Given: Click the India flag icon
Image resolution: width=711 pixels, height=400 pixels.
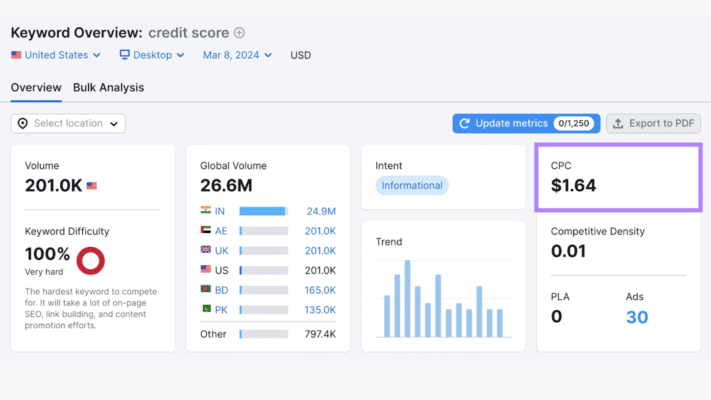Looking at the screenshot, I should pyautogui.click(x=205, y=210).
